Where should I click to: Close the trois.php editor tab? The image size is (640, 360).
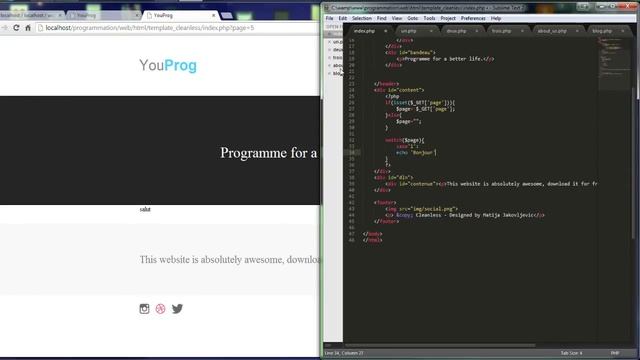[x=522, y=31]
